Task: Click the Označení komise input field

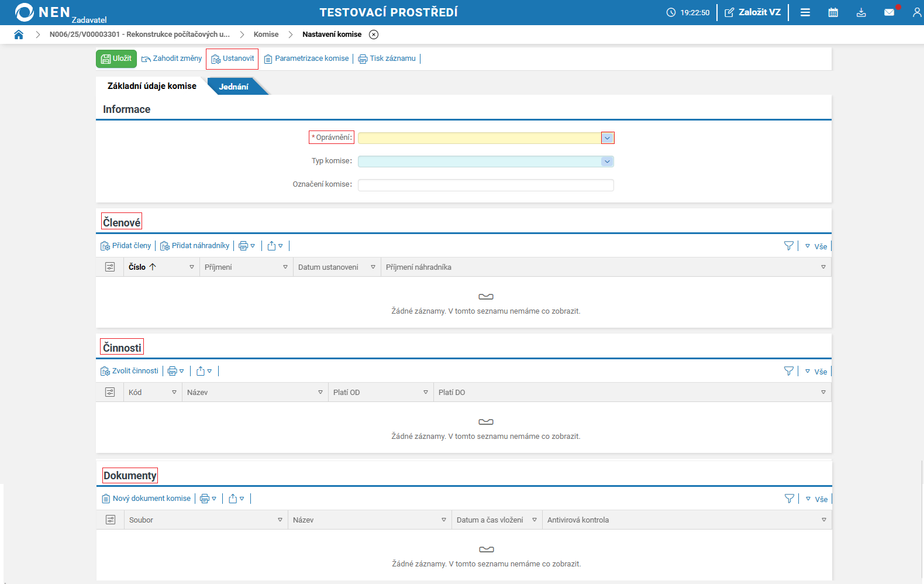Action: click(485, 185)
